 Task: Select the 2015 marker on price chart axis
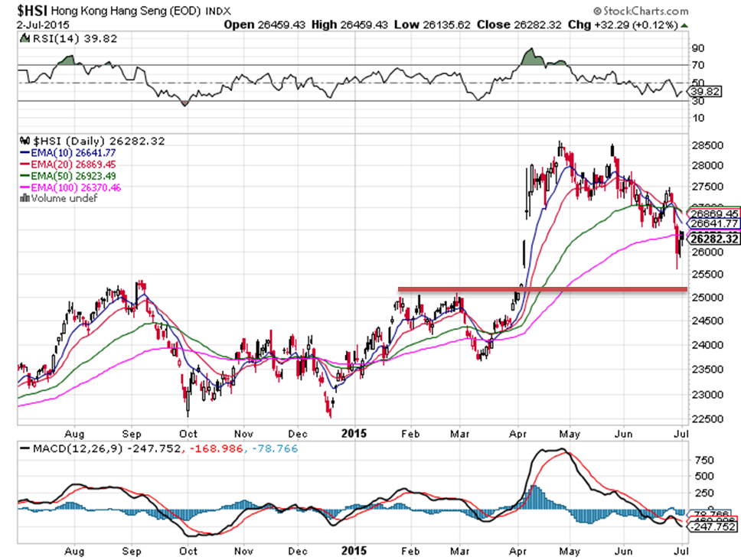pos(354,433)
